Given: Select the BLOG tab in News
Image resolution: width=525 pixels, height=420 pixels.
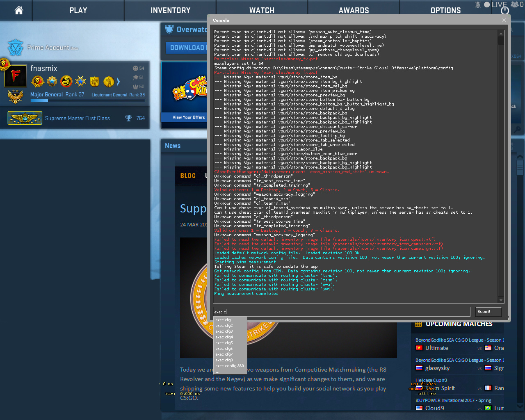Looking at the screenshot, I should (188, 176).
